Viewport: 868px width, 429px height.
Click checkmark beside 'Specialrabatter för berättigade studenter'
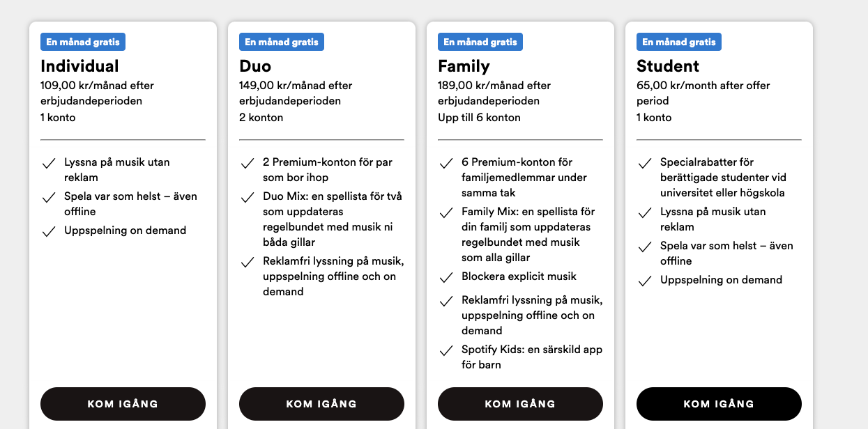(645, 163)
